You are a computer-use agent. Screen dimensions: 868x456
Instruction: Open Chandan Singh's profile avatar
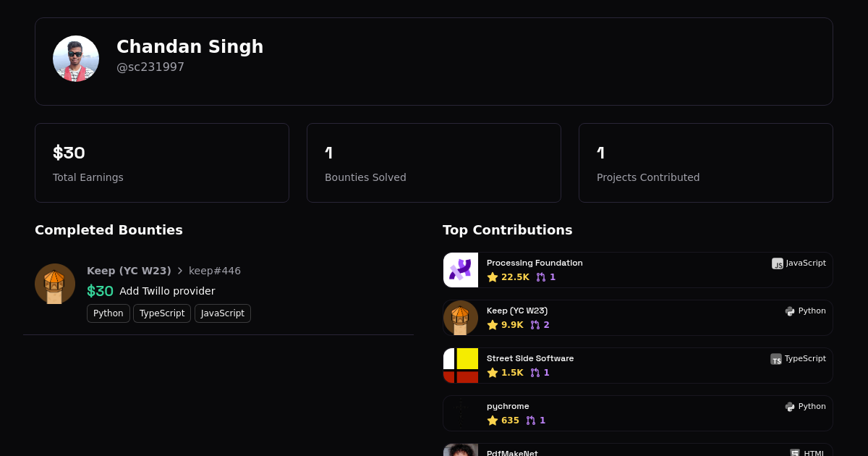click(x=75, y=58)
